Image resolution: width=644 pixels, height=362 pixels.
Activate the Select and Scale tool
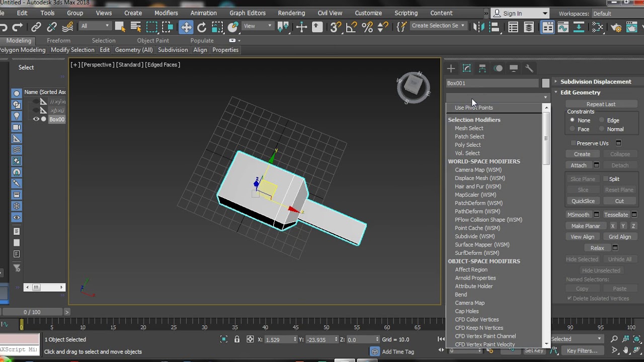point(217,27)
